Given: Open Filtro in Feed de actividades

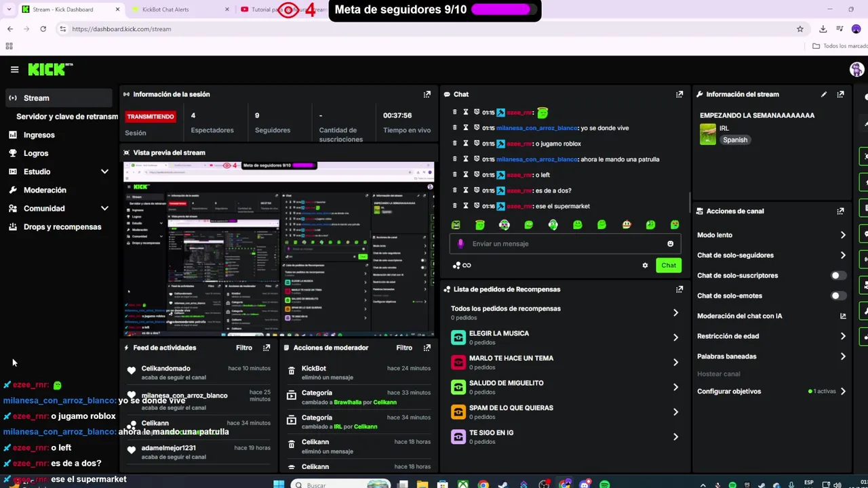Looking at the screenshot, I should [x=244, y=348].
